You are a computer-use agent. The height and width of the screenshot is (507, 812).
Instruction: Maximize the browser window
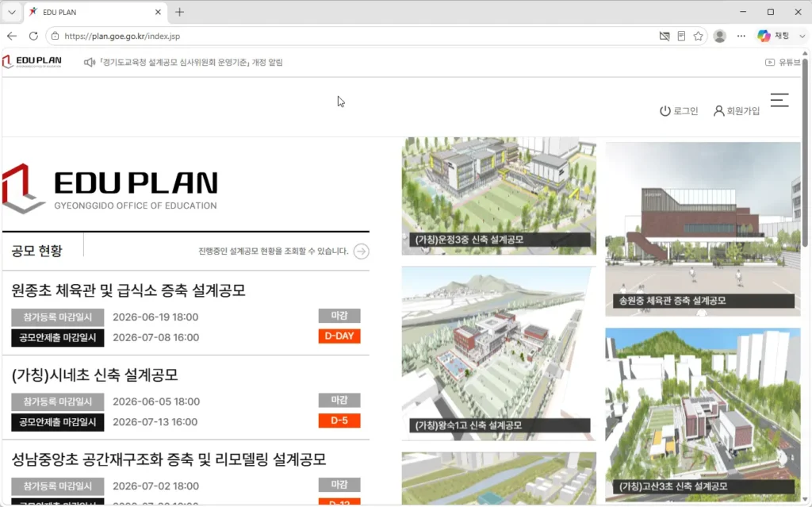click(x=771, y=11)
